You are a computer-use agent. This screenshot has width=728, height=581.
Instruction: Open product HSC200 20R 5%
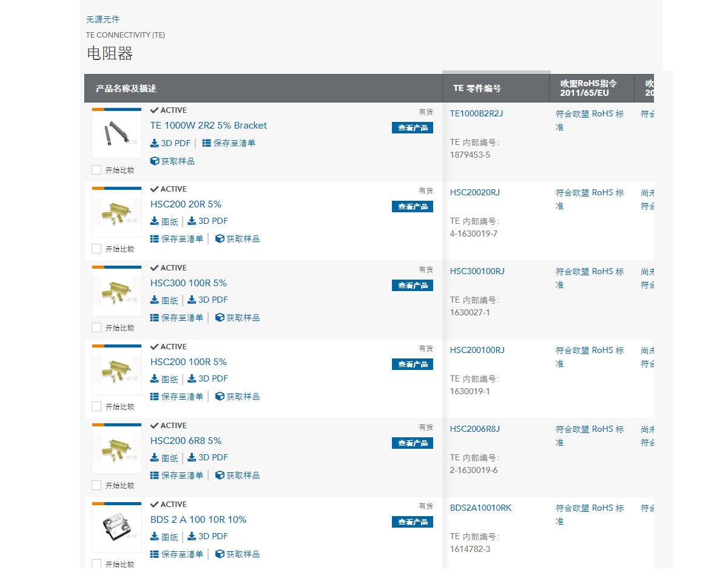point(186,204)
